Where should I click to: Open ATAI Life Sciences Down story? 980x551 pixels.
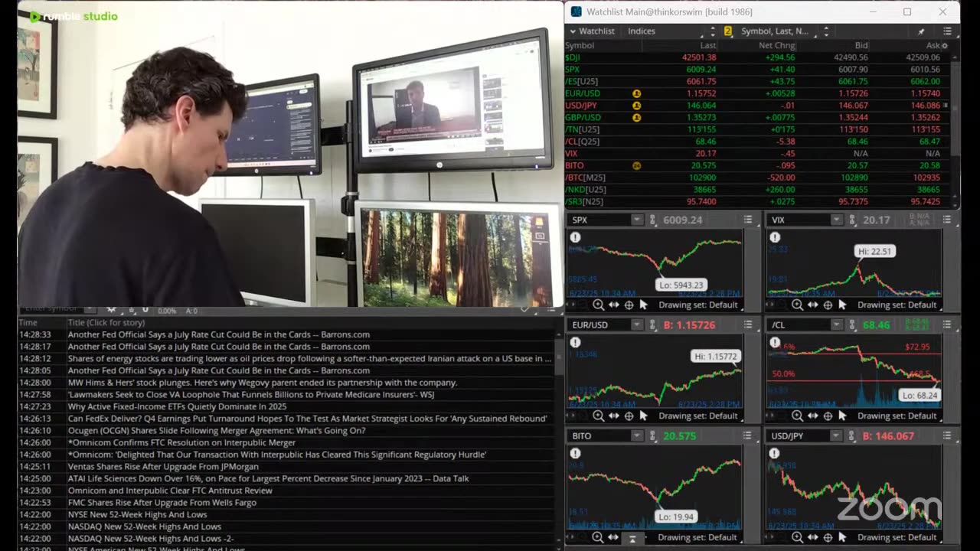click(x=269, y=478)
